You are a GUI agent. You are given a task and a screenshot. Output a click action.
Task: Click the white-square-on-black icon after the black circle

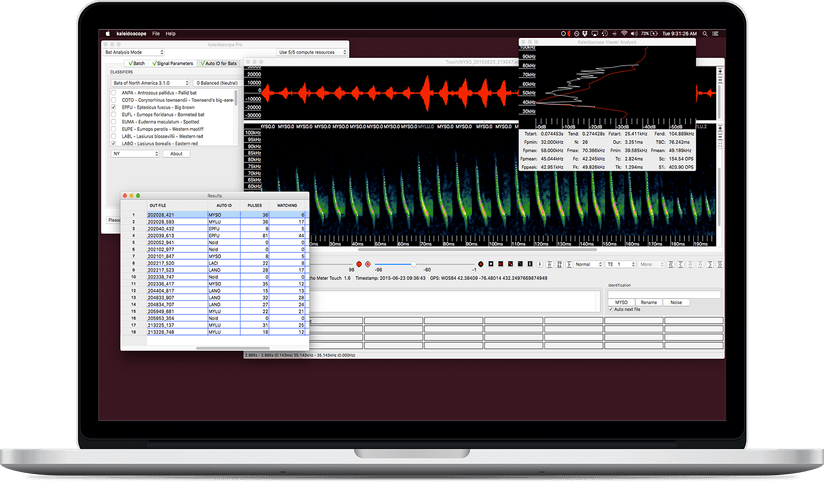(x=491, y=264)
